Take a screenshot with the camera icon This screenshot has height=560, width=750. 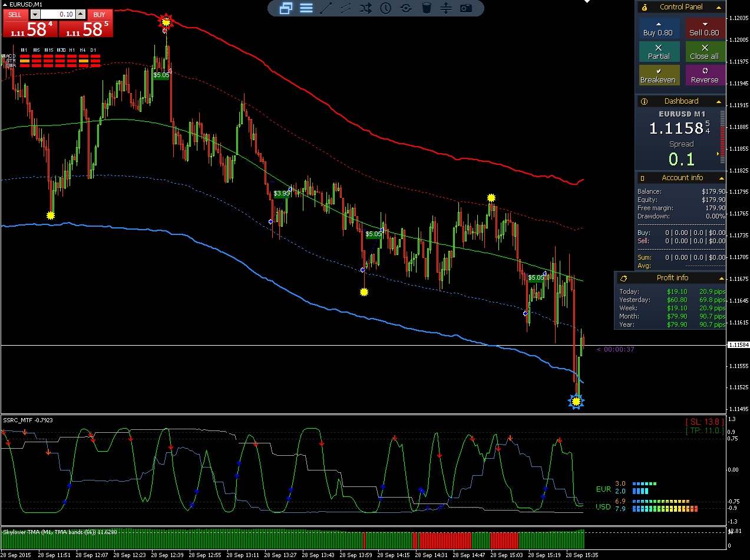pyautogui.click(x=466, y=8)
